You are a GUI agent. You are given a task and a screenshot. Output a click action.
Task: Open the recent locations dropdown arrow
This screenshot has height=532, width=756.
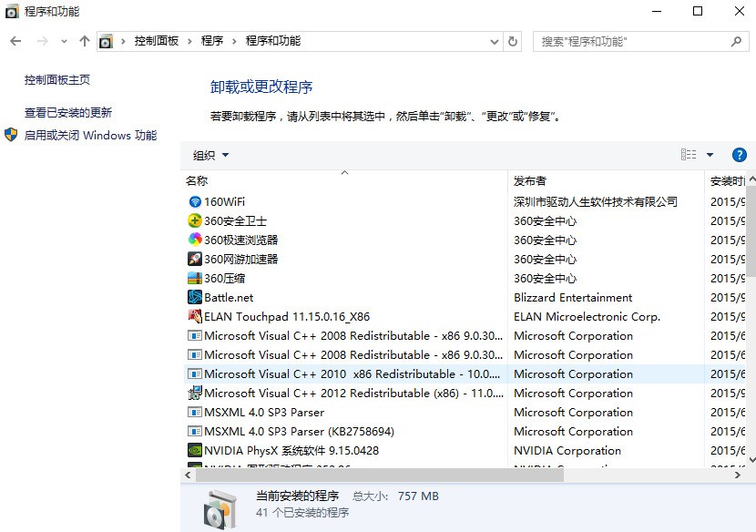64,42
